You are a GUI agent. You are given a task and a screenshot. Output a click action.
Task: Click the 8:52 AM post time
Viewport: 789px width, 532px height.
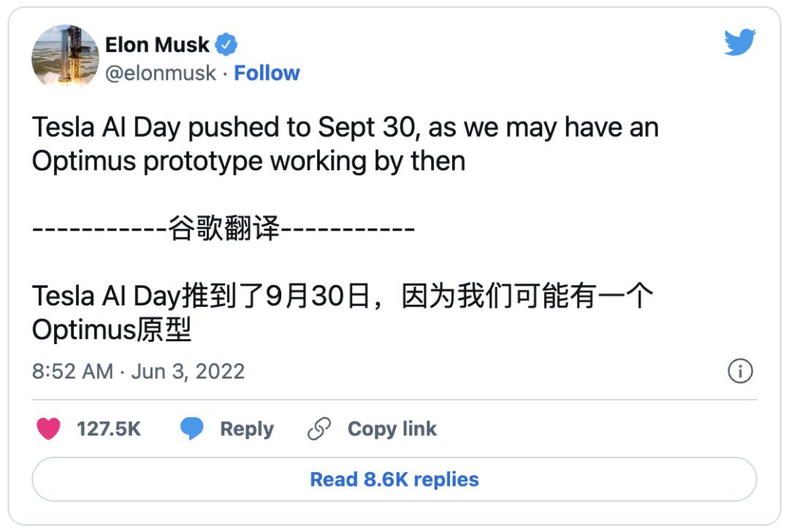[72, 371]
